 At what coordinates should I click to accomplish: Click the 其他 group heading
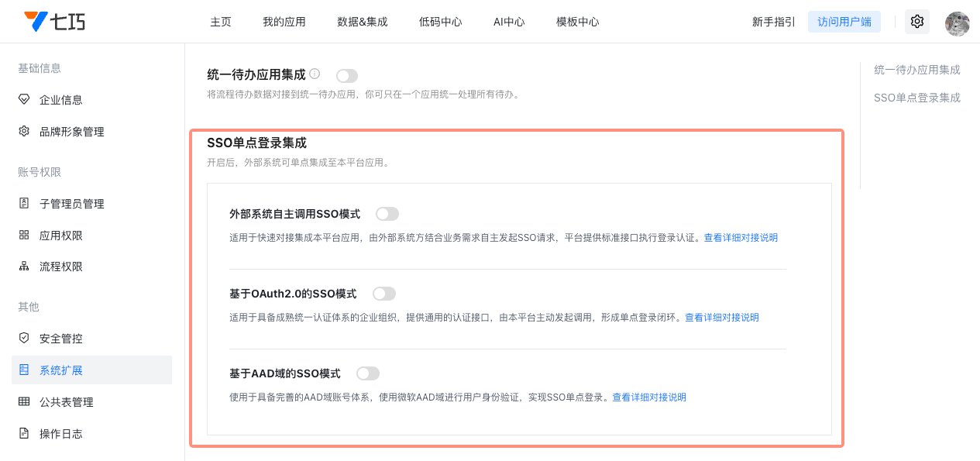[29, 307]
